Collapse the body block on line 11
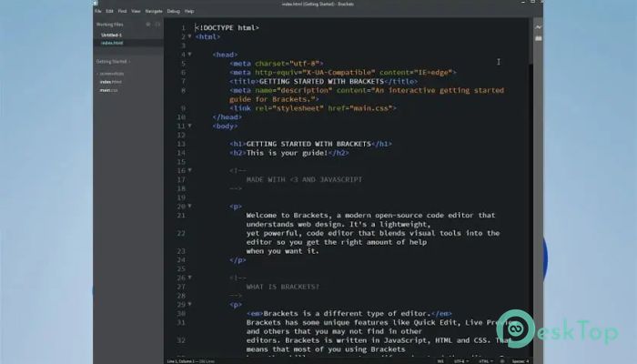637x364 pixels. click(189, 126)
